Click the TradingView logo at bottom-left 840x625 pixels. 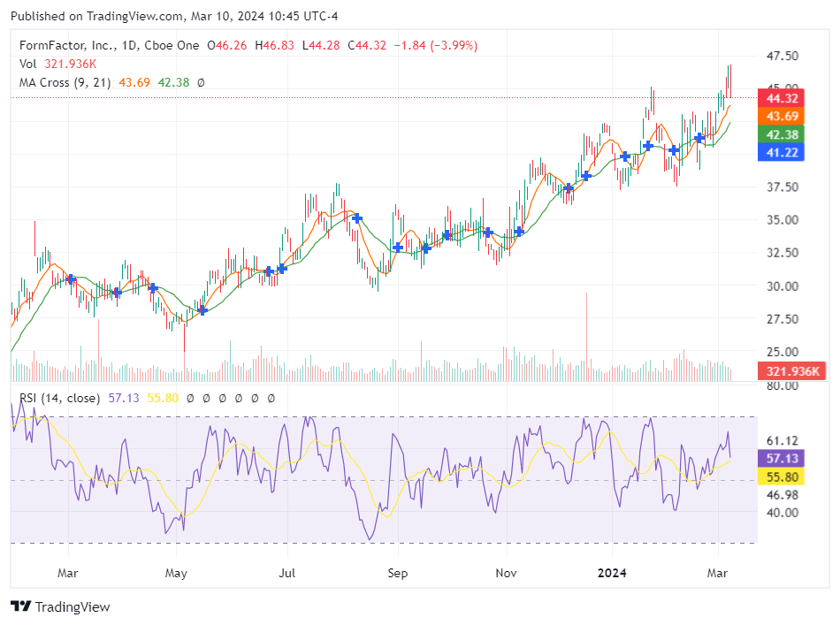[60, 606]
